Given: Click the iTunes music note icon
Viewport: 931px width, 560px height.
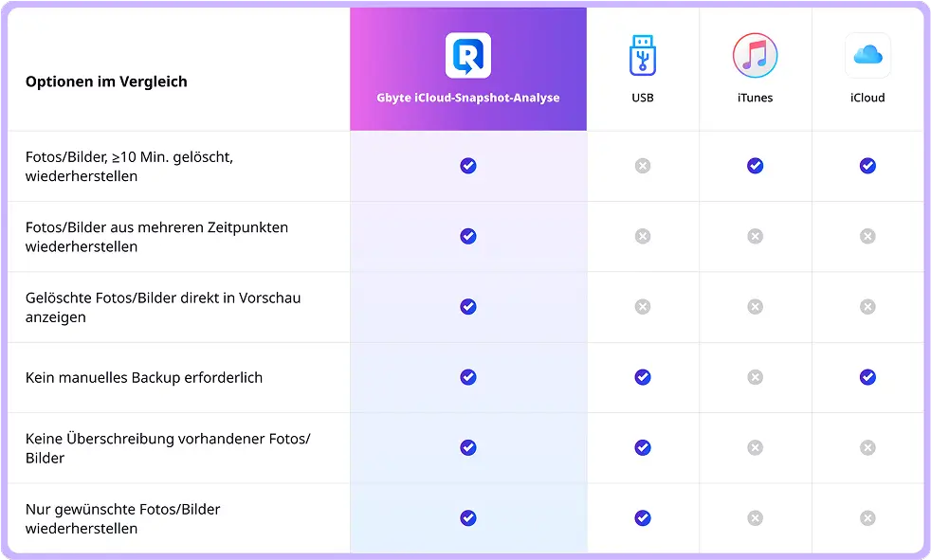Looking at the screenshot, I should (x=755, y=55).
